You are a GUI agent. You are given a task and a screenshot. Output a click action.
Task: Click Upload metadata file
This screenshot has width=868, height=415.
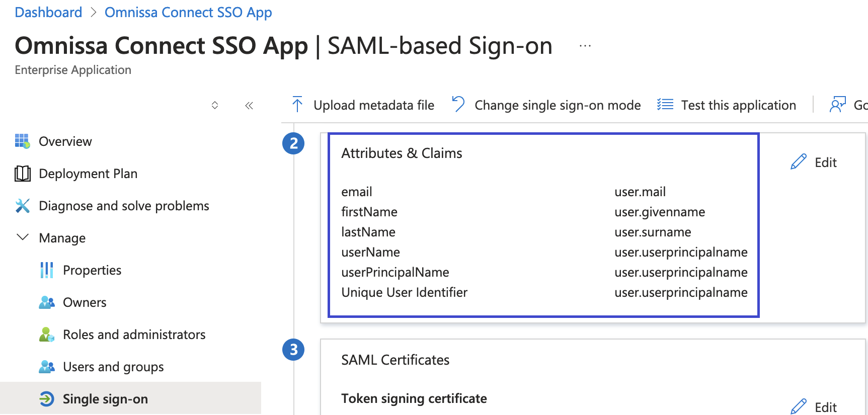(374, 105)
